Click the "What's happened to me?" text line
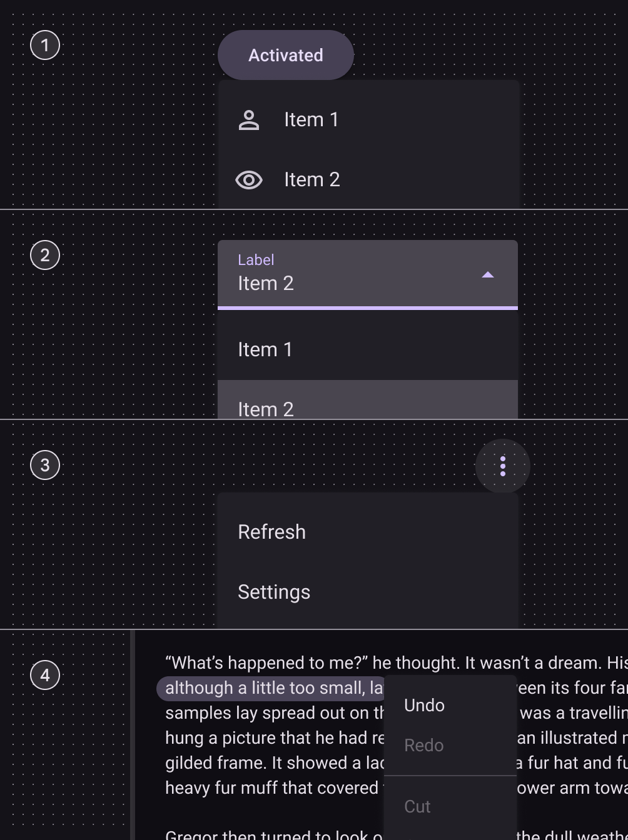 click(x=267, y=662)
